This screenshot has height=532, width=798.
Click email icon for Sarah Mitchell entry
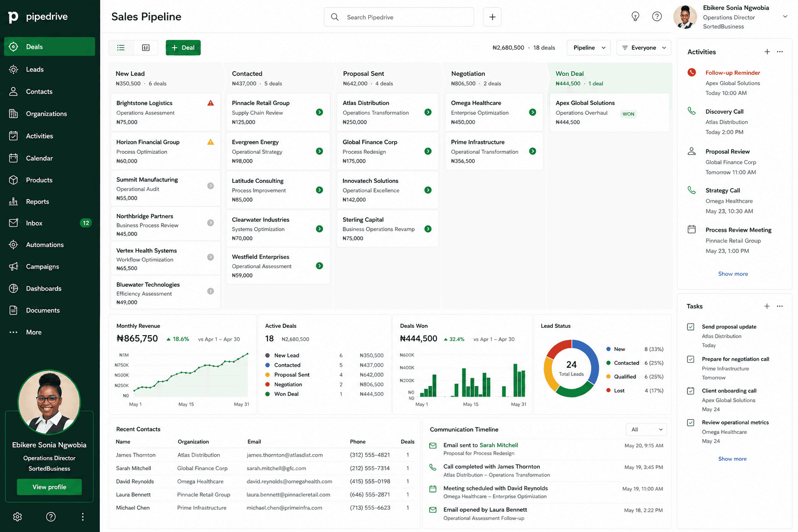433,446
